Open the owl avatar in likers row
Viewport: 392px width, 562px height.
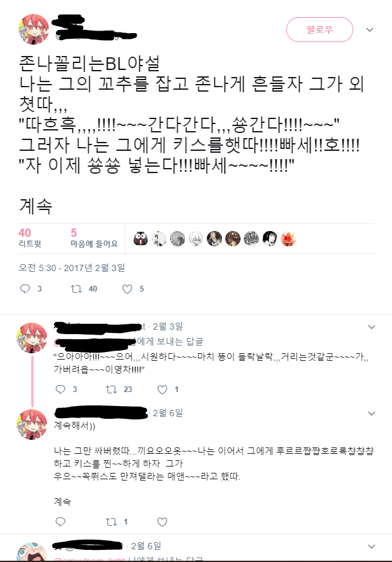141,239
